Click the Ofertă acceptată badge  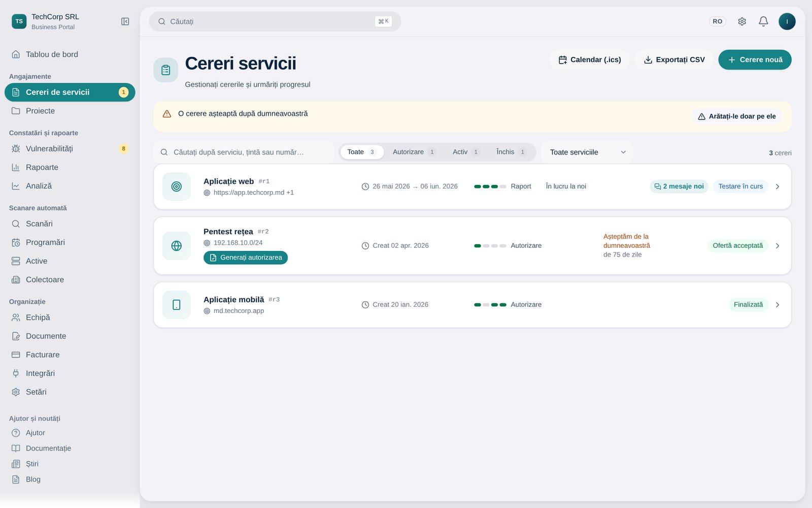[x=737, y=246]
